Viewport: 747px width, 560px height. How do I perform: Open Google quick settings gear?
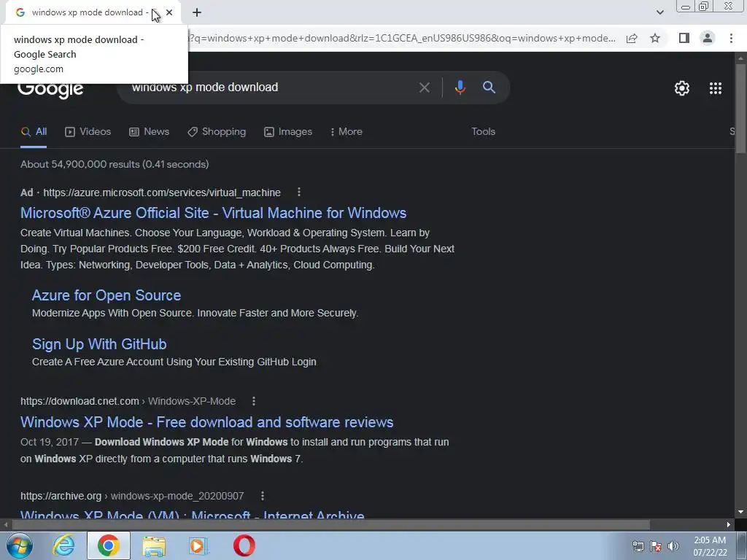pyautogui.click(x=682, y=88)
